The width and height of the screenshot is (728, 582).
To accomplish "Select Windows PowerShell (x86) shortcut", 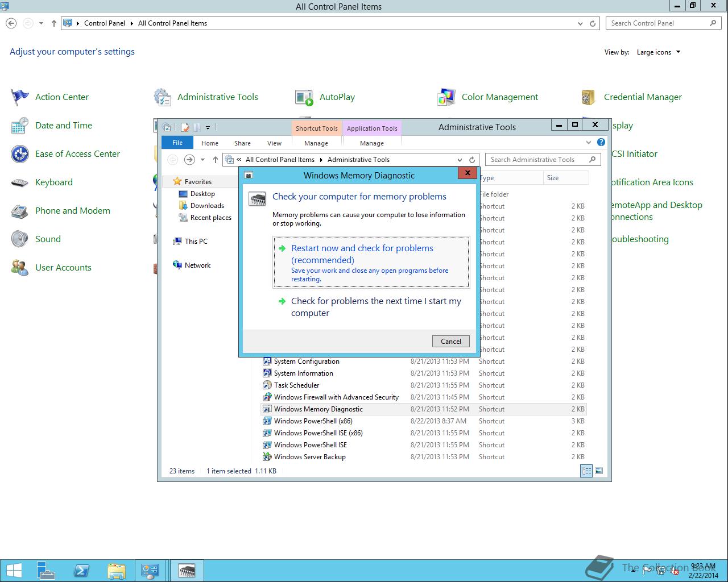I will (x=424, y=421).
